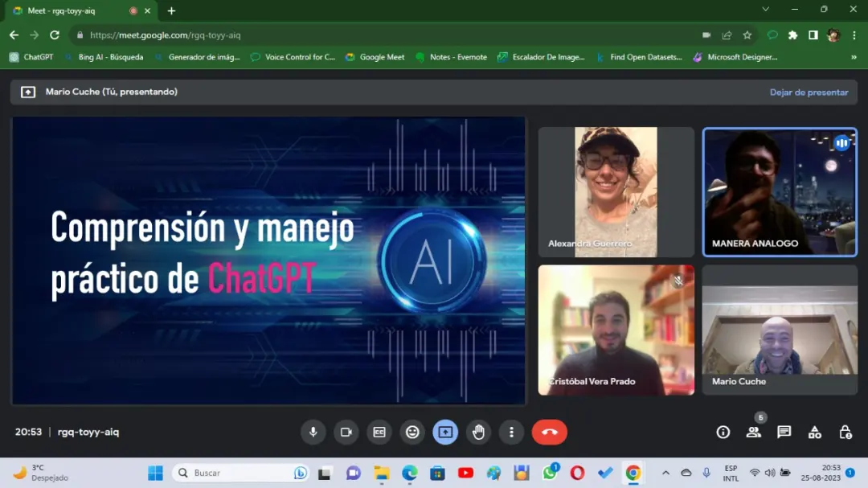Image resolution: width=868 pixels, height=488 pixels.
Task: Select Cristóbal Vera Prado video tile
Action: coord(616,330)
